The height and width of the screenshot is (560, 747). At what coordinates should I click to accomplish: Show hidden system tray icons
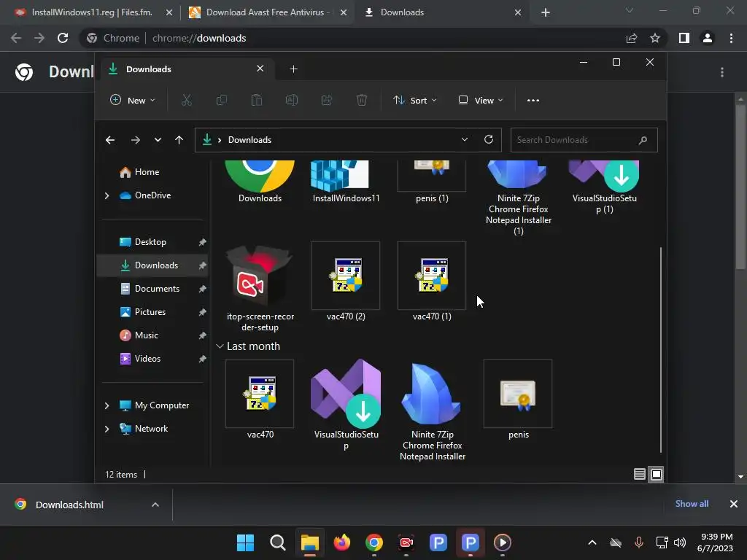point(592,542)
